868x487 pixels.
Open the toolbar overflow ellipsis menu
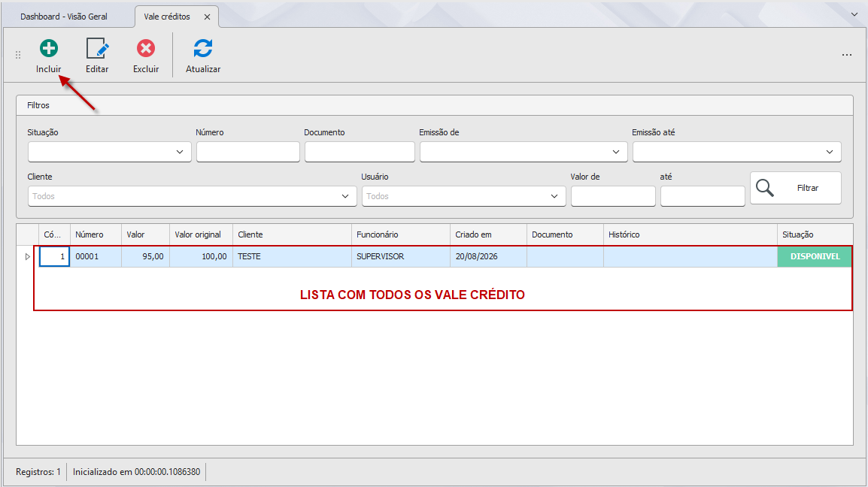(846, 55)
